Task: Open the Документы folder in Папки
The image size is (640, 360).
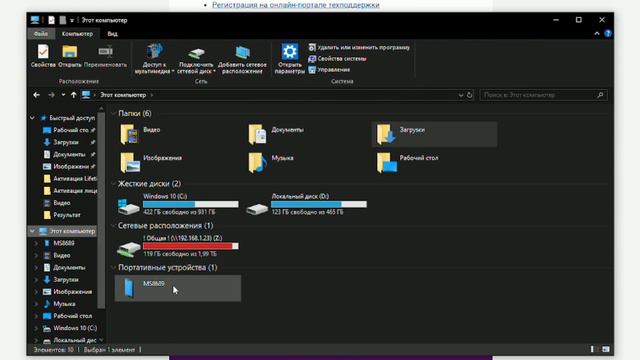Action: coord(307,134)
